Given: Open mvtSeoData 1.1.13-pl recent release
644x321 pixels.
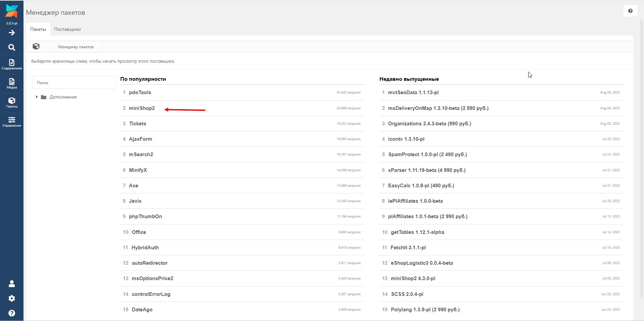Looking at the screenshot, I should (413, 92).
